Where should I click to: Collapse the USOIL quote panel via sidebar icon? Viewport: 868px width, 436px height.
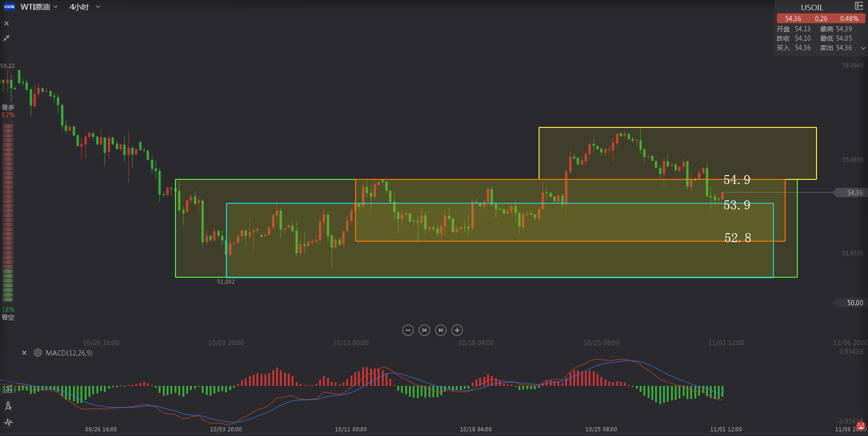[x=859, y=6]
